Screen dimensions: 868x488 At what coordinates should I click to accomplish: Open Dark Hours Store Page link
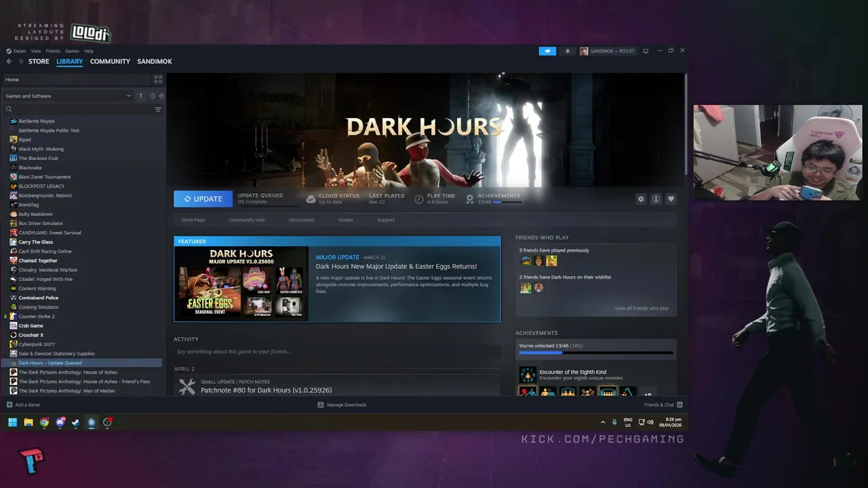193,220
